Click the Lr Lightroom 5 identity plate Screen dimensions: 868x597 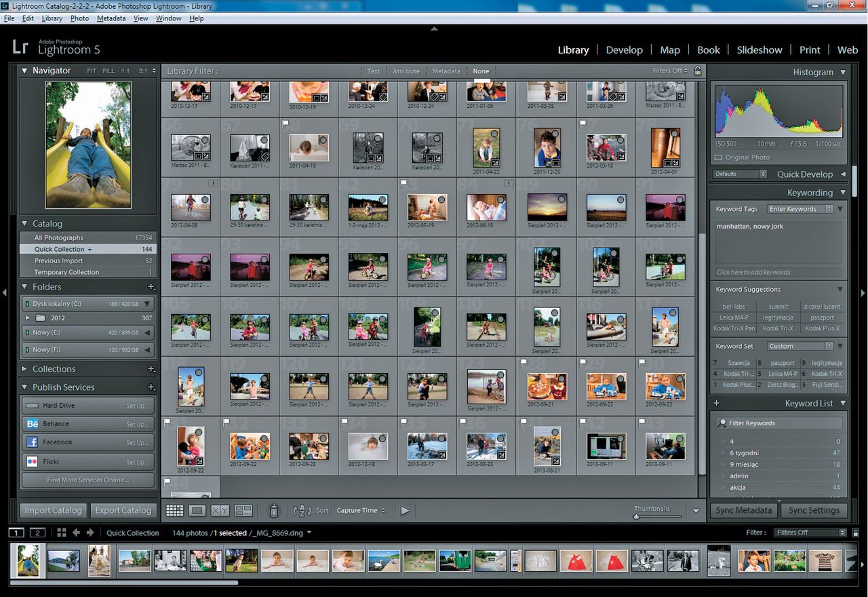click(56, 47)
